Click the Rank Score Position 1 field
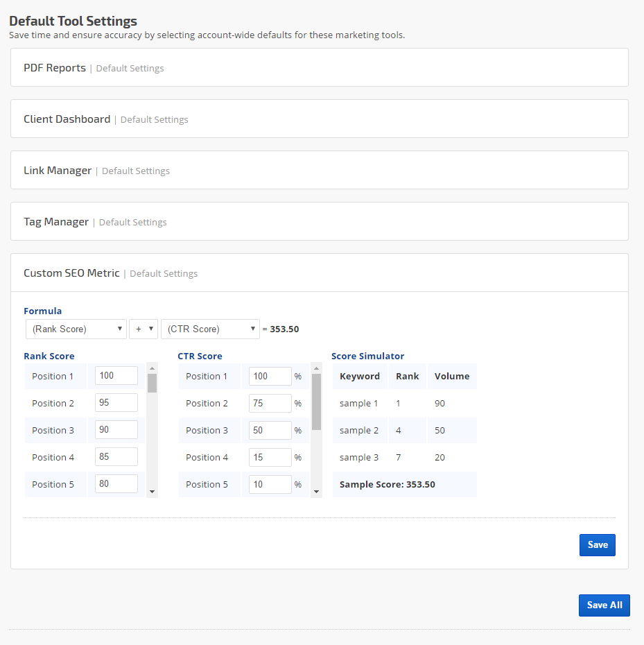Screen dimensions: 644x645 (116, 376)
